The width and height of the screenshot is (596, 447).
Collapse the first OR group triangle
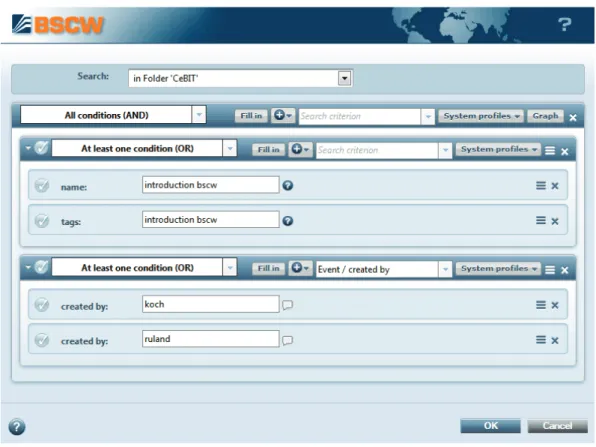click(x=28, y=147)
